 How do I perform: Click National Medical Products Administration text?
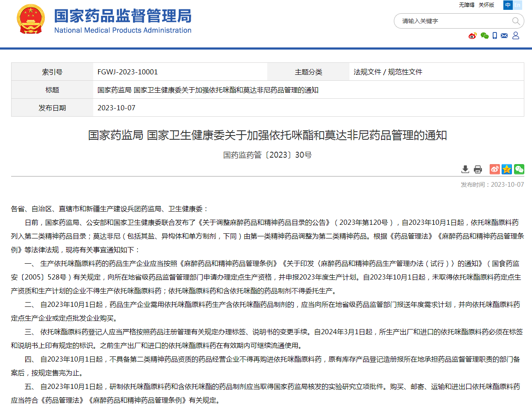click(123, 30)
